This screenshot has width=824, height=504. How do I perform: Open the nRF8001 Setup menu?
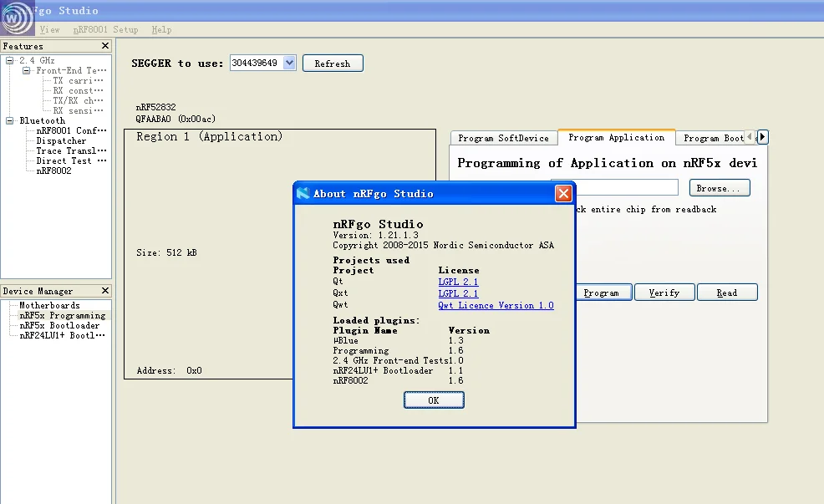pyautogui.click(x=105, y=29)
